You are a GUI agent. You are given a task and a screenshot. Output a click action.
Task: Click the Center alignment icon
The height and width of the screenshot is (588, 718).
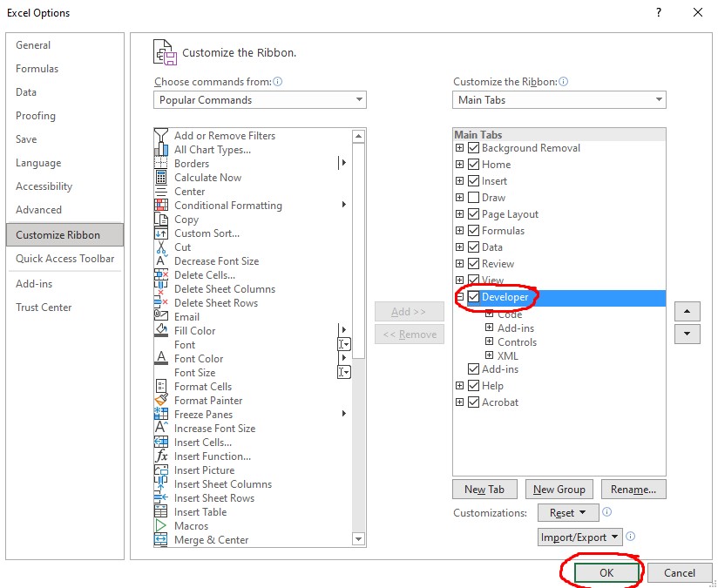(160, 192)
